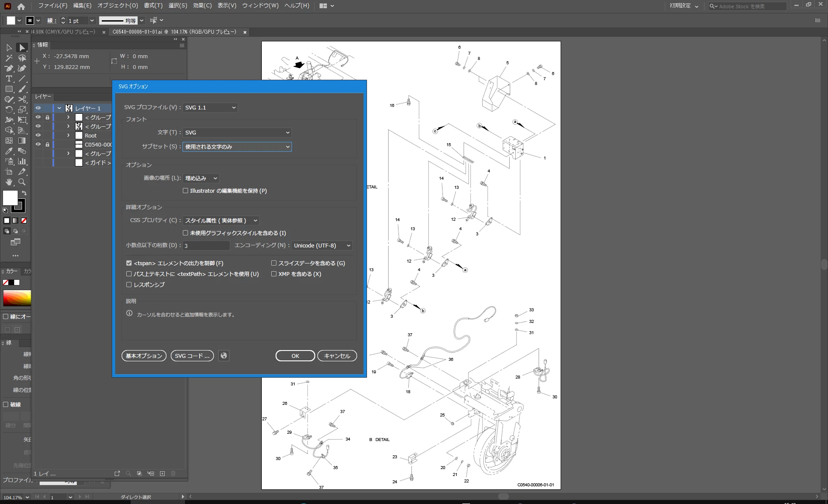Viewport: 828px width, 504px height.
Task: Select the Pen tool
Action: tap(9, 69)
